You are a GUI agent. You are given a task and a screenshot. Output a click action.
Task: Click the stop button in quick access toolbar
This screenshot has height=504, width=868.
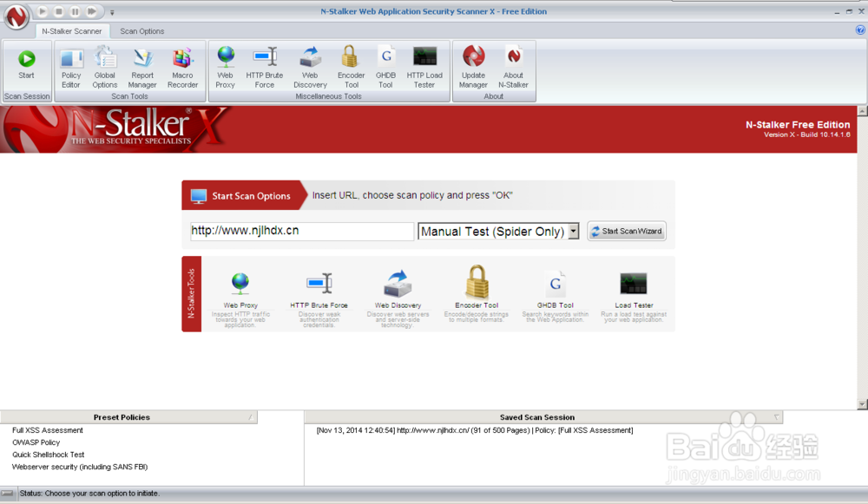[59, 11]
